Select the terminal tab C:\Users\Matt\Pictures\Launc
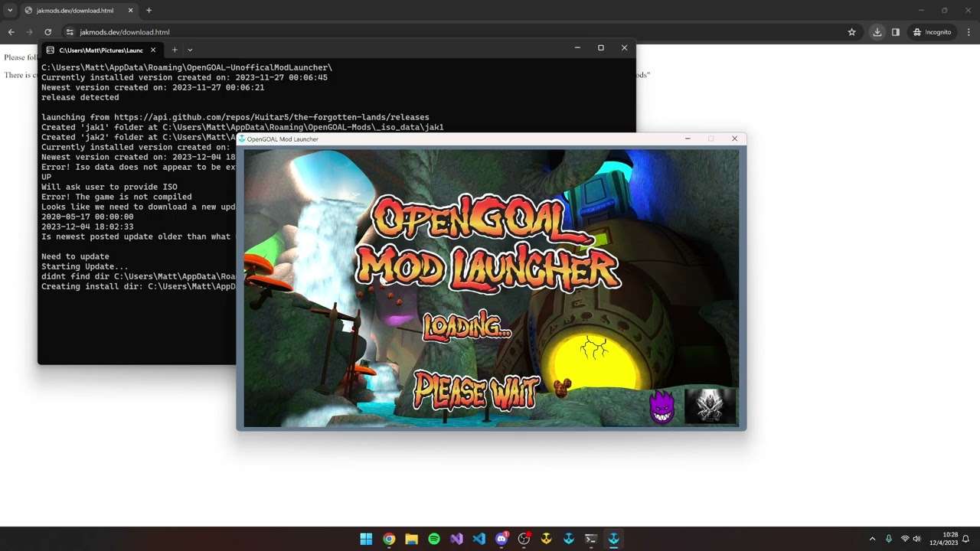The image size is (980, 551). tap(100, 50)
